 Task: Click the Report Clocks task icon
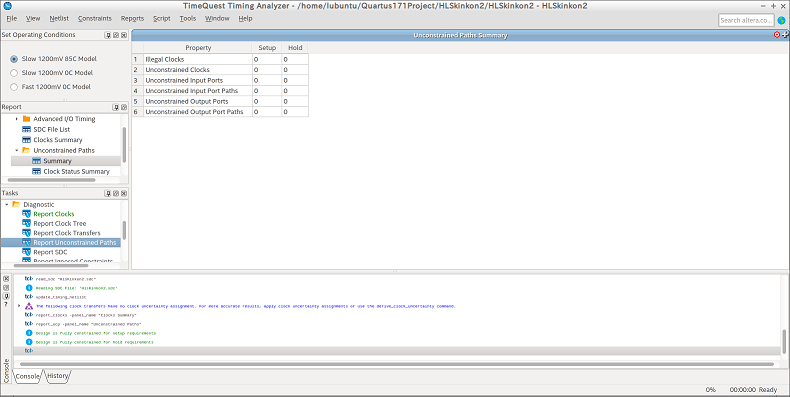tap(27, 214)
